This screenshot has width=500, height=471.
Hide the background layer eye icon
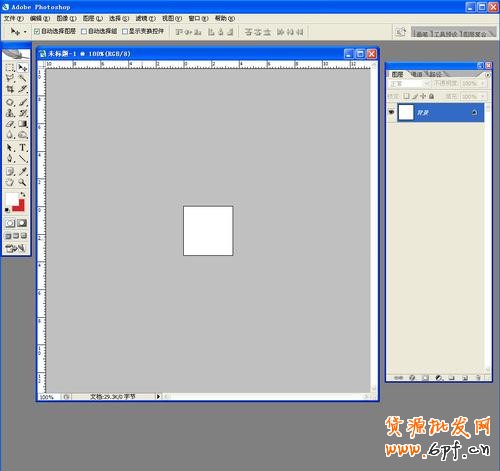[x=391, y=112]
